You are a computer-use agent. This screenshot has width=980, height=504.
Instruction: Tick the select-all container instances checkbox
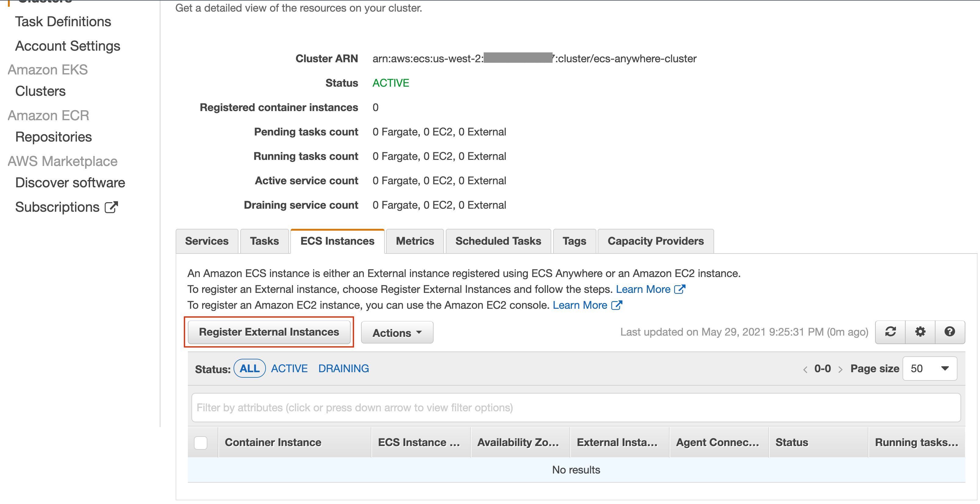pyautogui.click(x=201, y=443)
